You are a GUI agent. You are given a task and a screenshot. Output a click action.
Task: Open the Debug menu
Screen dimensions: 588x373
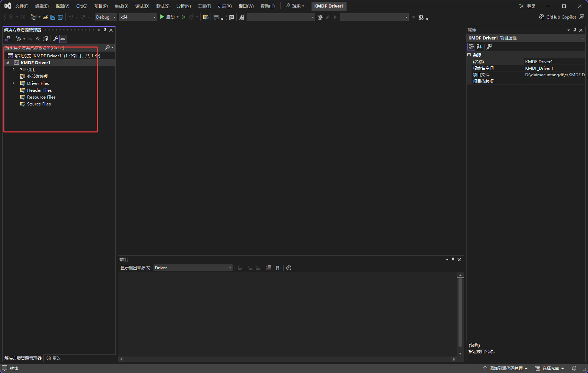(142, 6)
